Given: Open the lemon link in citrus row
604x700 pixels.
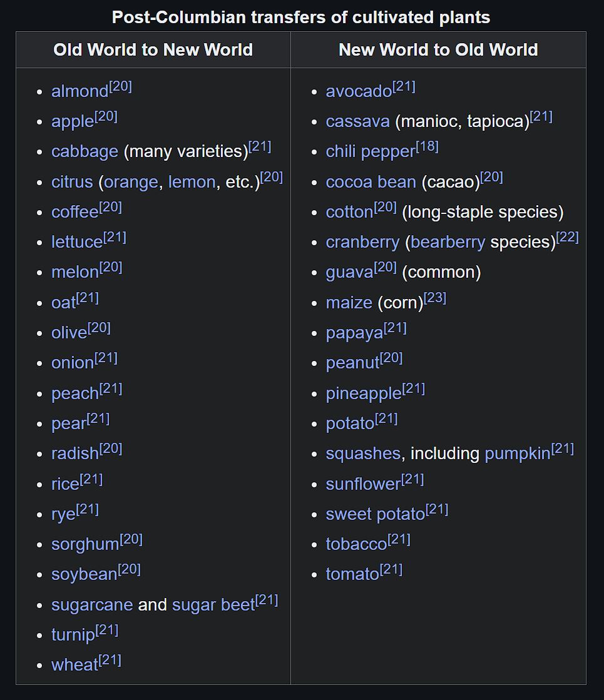Looking at the screenshot, I should pos(192,181).
